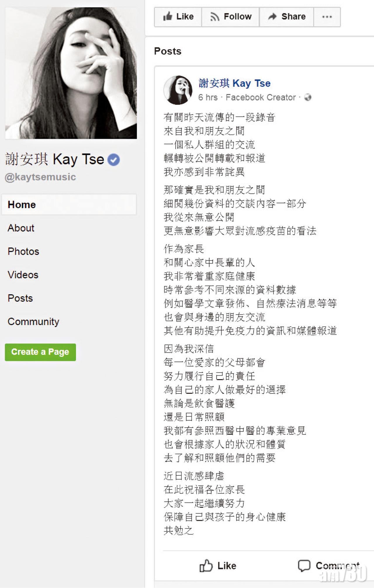Viewport: 374px width, 588px height.
Task: Click the blue verified badge beside Kay Tse
Action: (x=113, y=160)
